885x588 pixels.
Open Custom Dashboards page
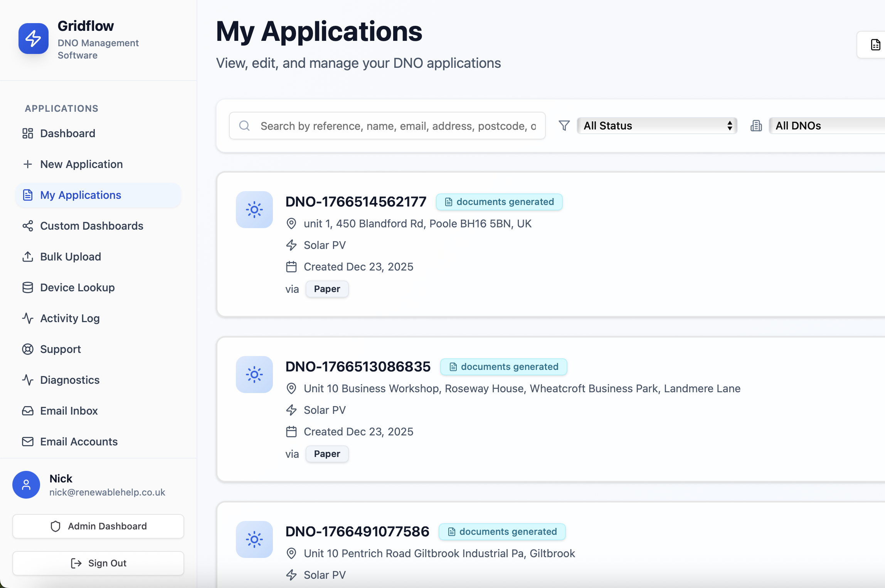91,226
